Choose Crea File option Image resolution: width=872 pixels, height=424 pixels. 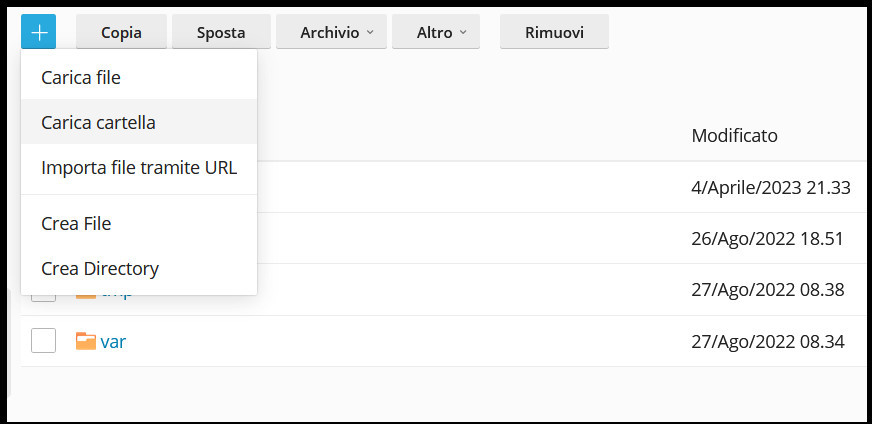pyautogui.click(x=76, y=223)
